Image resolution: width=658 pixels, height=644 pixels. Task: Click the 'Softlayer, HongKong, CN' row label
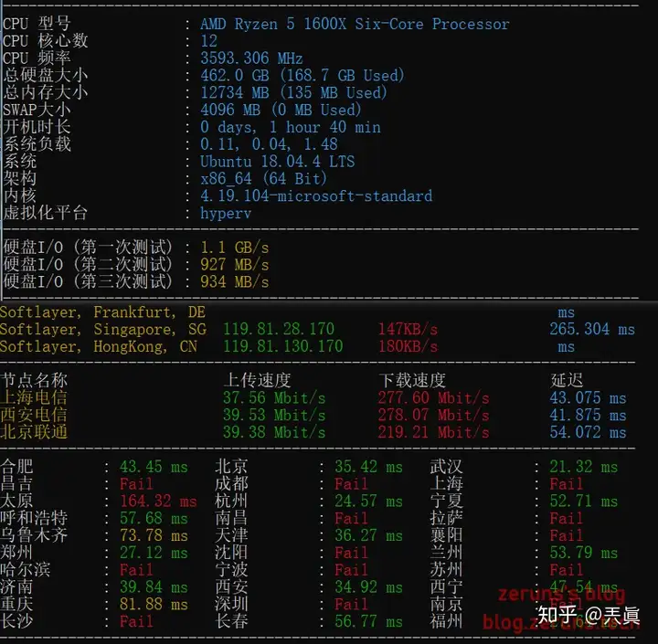click(x=99, y=346)
